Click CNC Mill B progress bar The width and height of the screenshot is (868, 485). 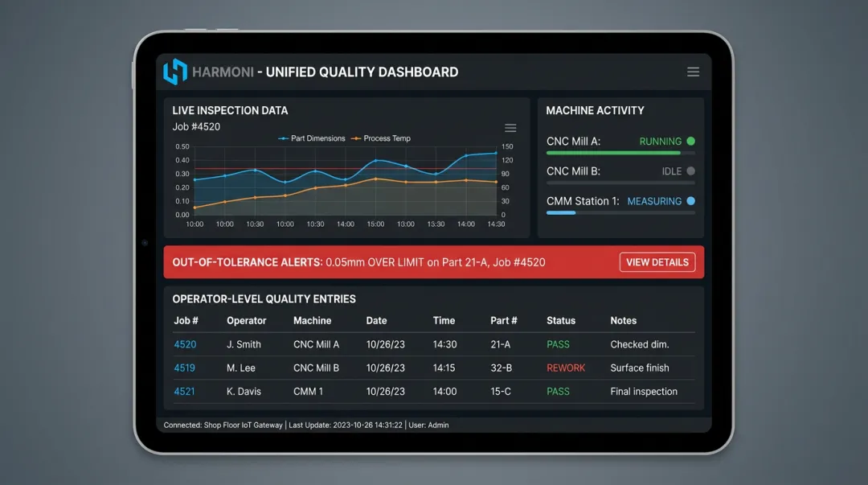click(x=620, y=183)
